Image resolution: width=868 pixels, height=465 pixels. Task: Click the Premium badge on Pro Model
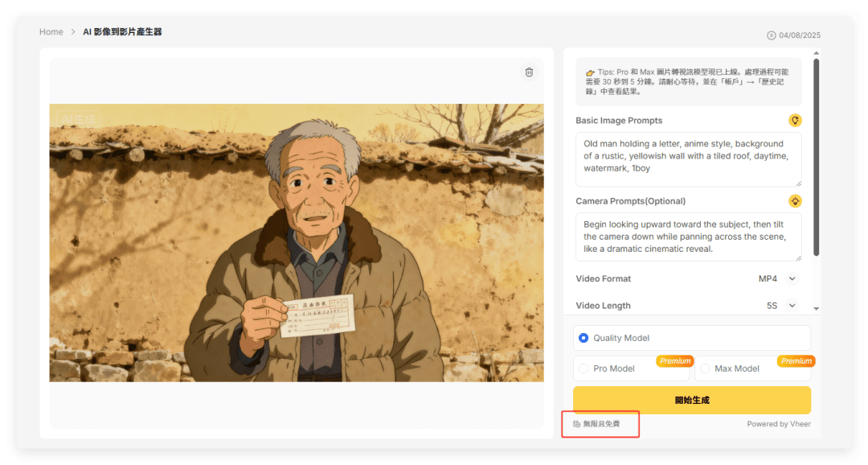click(x=675, y=361)
